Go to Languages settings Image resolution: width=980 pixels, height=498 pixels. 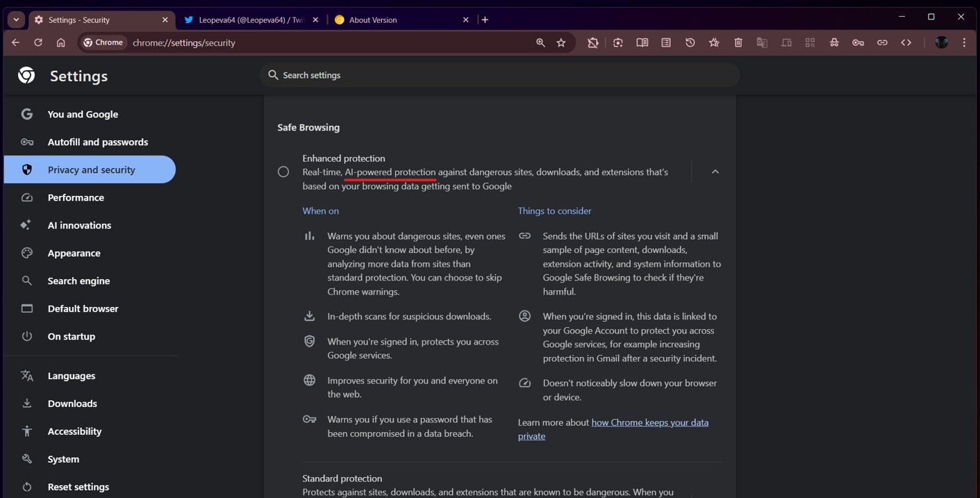(90, 376)
